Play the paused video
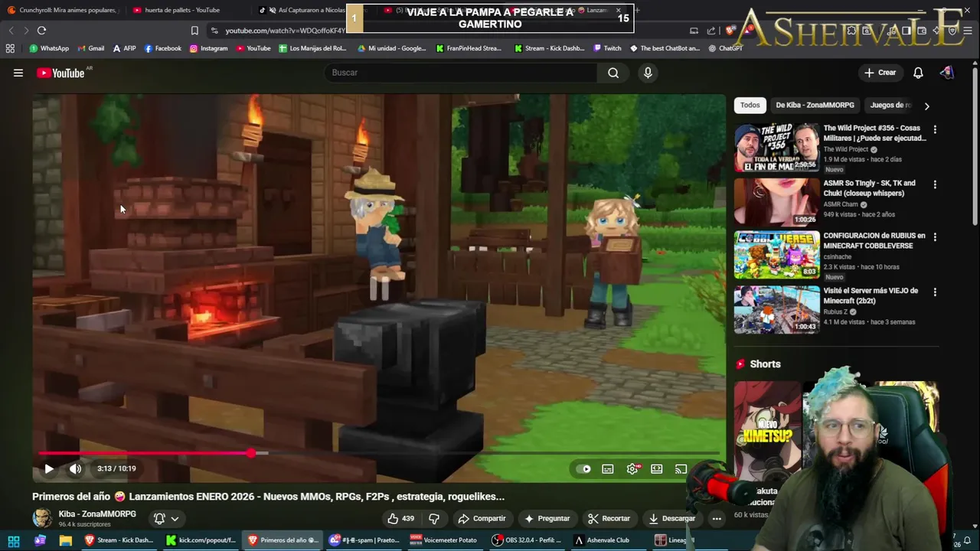The width and height of the screenshot is (980, 551). pos(49,468)
